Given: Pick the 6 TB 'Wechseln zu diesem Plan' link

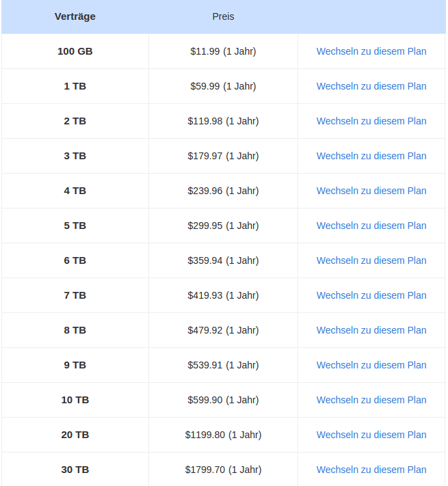Looking at the screenshot, I should pos(371,260).
